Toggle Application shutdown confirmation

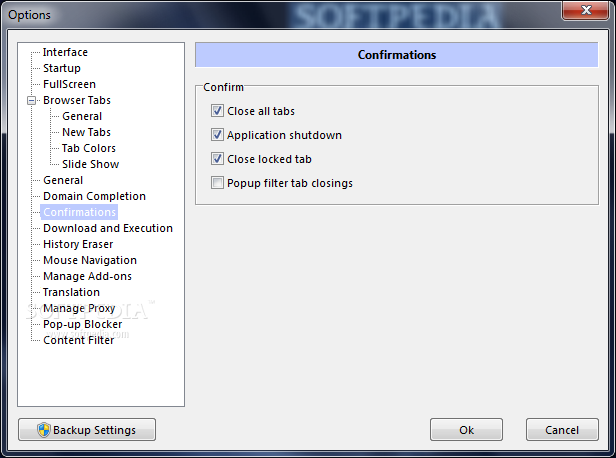click(217, 135)
